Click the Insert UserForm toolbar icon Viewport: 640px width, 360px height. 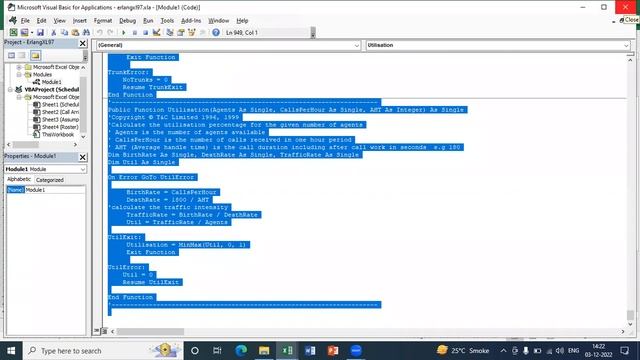click(24, 33)
